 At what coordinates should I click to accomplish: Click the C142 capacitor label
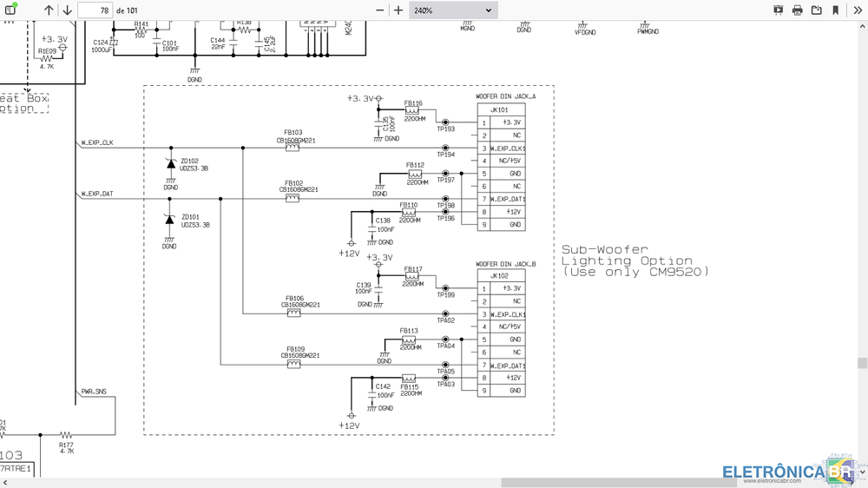(x=383, y=386)
